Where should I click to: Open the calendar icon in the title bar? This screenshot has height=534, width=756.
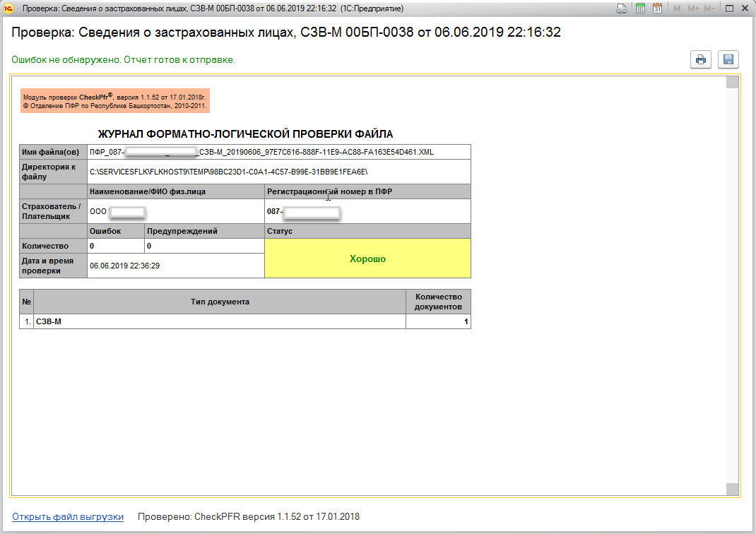click(x=657, y=8)
